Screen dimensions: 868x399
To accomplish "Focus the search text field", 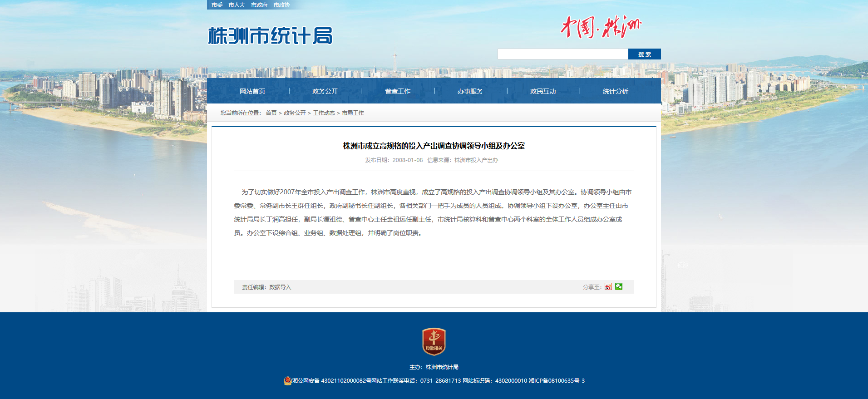I will [x=562, y=54].
